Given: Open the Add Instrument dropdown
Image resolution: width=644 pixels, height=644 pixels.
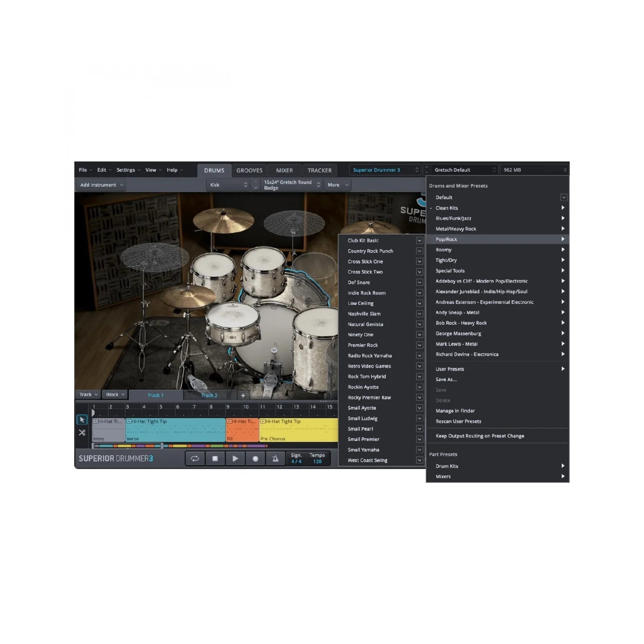Looking at the screenshot, I should click(x=101, y=185).
